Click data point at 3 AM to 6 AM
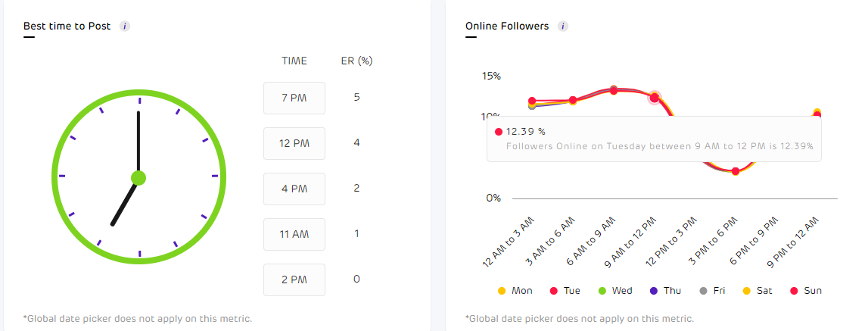Viewport: 868px width, 331px height. point(573,100)
